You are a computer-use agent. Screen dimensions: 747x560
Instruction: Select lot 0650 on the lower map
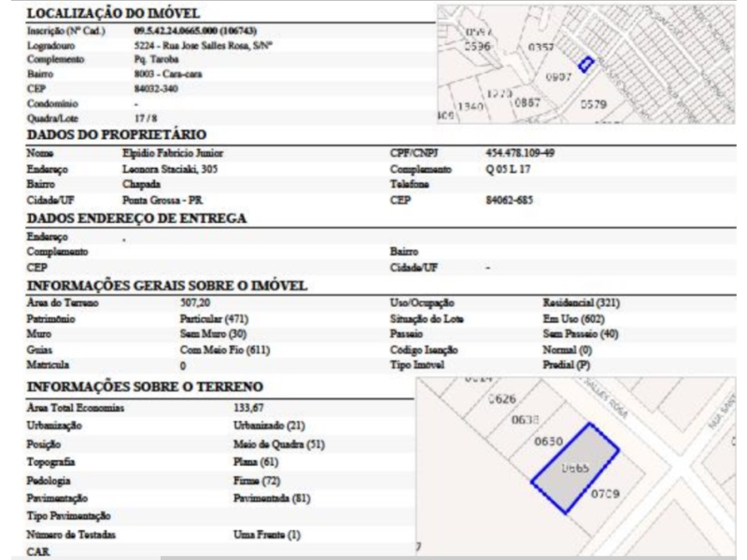(548, 441)
